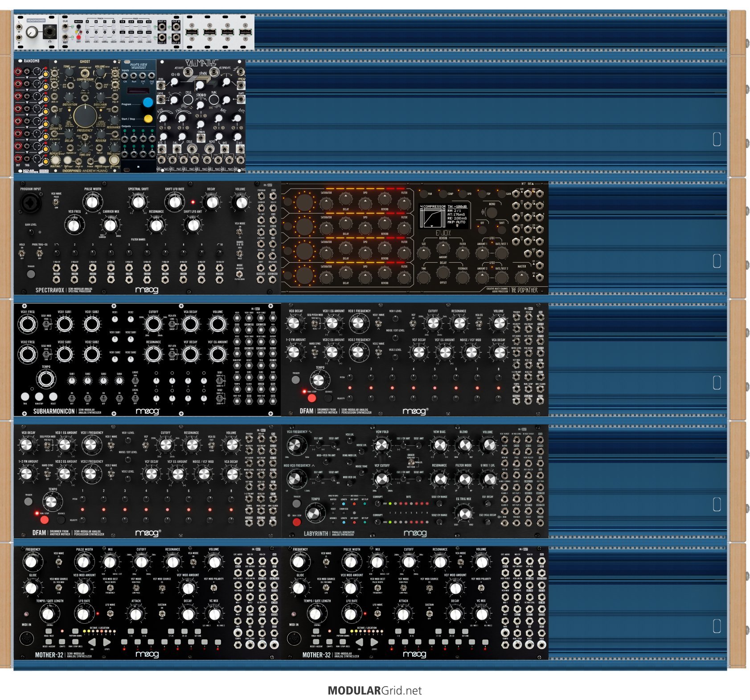Click the left arrow button on the right Mother-32
This screenshot has height=700, width=750.
tap(359, 642)
